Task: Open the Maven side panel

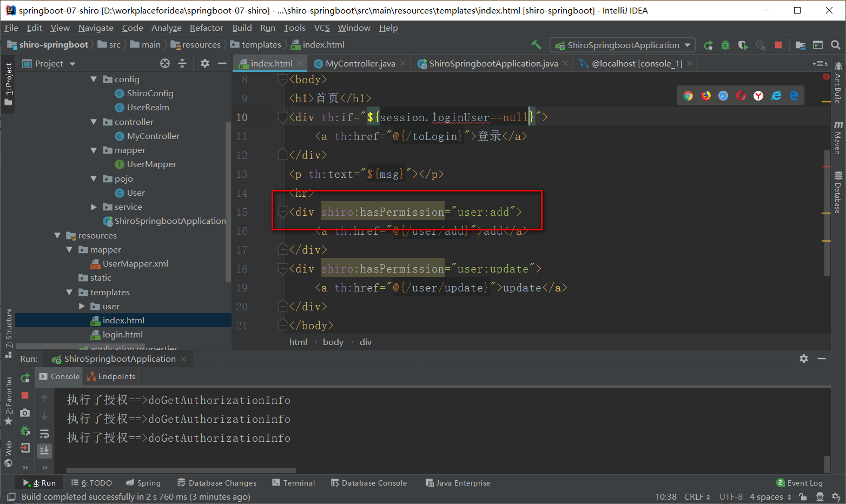Action: pyautogui.click(x=838, y=137)
